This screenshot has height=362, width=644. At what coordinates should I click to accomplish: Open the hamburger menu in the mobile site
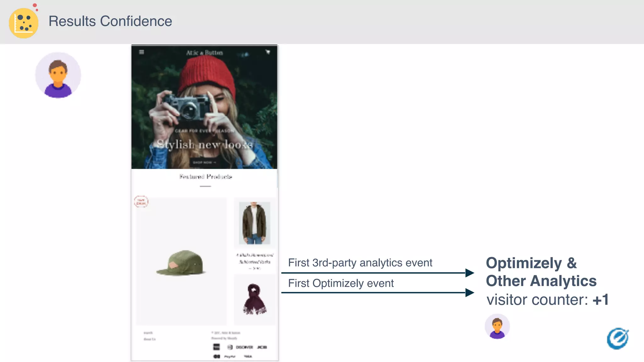142,52
